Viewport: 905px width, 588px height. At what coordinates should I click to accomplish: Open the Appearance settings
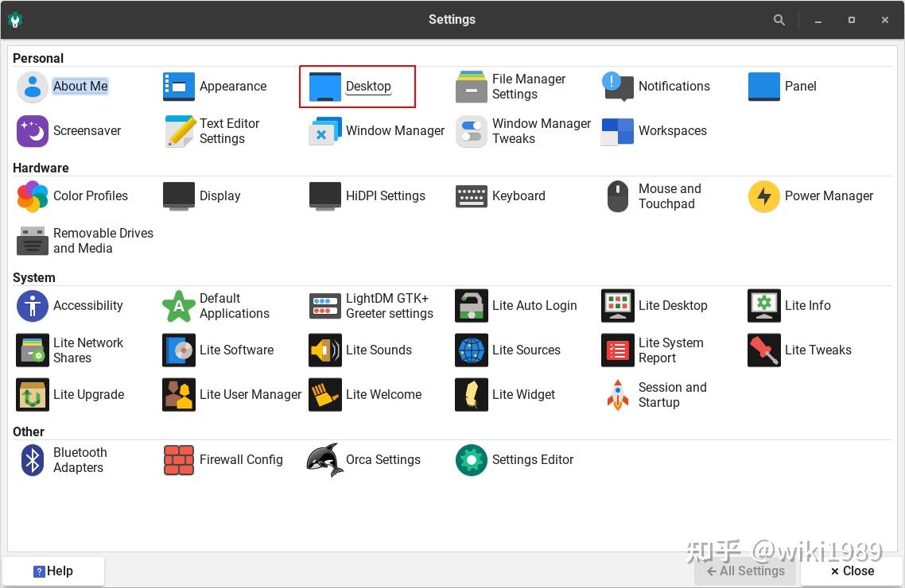(232, 86)
